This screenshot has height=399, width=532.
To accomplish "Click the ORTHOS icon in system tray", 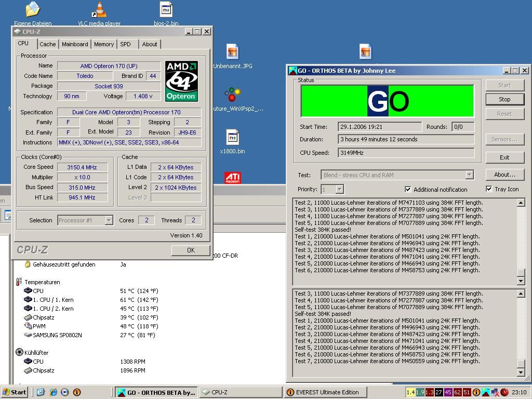I will coord(486,393).
